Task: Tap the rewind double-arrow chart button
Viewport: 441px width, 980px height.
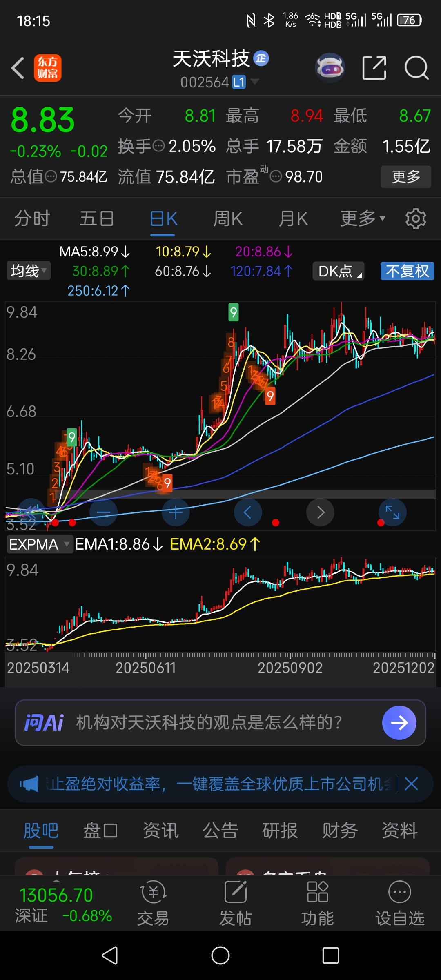Action: pyautogui.click(x=31, y=512)
